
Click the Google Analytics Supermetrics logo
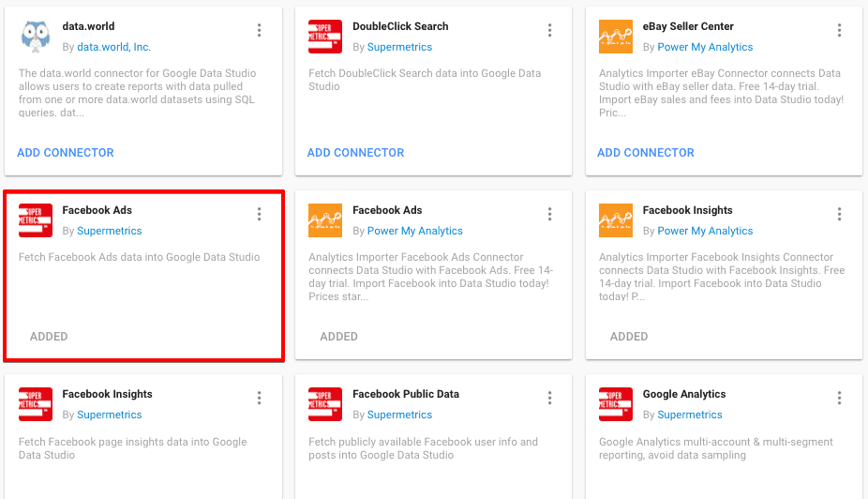(x=616, y=404)
